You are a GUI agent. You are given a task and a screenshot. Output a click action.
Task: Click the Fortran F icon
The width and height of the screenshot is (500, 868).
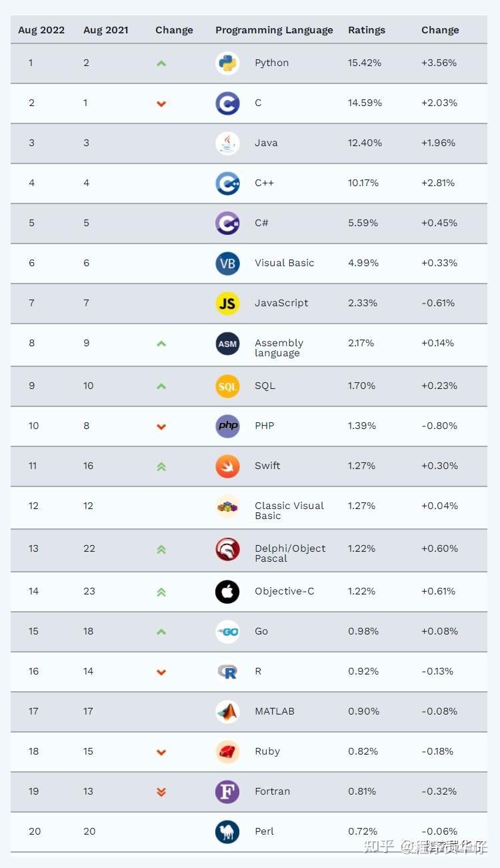point(227,792)
